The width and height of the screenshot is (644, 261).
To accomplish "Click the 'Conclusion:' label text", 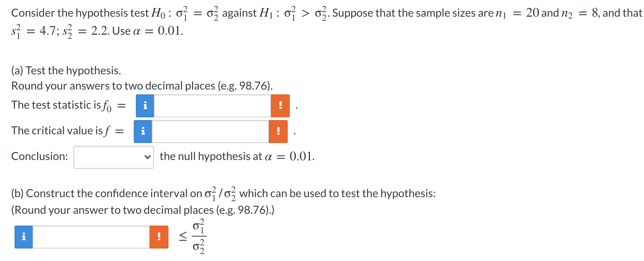I will 40,156.
